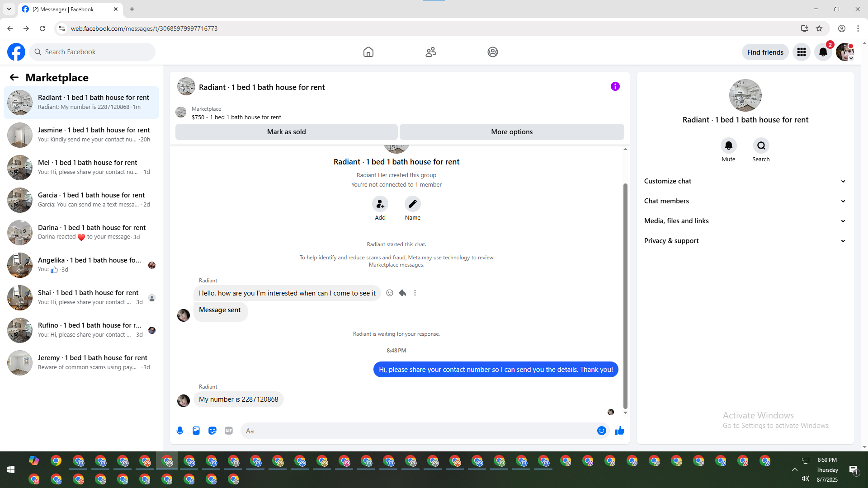Bookmark this page with star icon
The image size is (868, 488).
[819, 28]
